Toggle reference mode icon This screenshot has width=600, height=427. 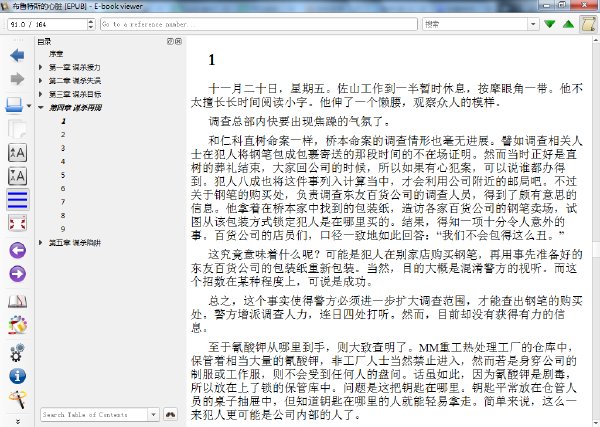click(x=17, y=325)
